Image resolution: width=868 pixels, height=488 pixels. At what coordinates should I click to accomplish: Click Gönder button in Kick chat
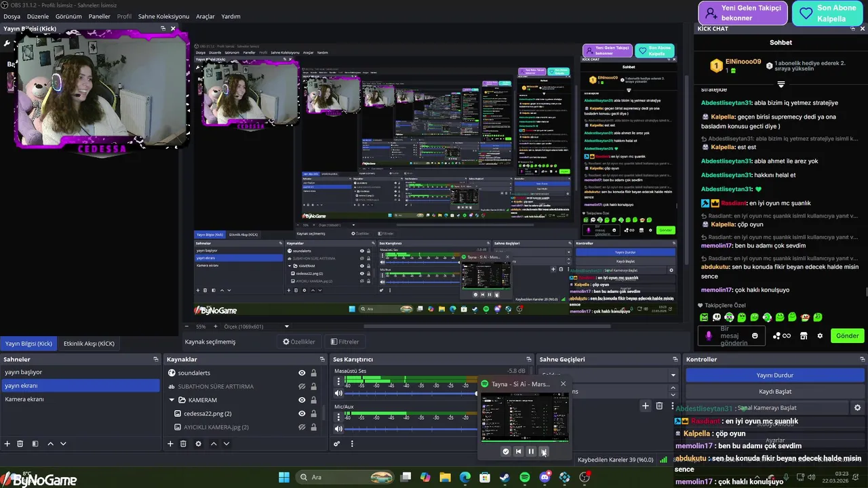[x=847, y=335]
